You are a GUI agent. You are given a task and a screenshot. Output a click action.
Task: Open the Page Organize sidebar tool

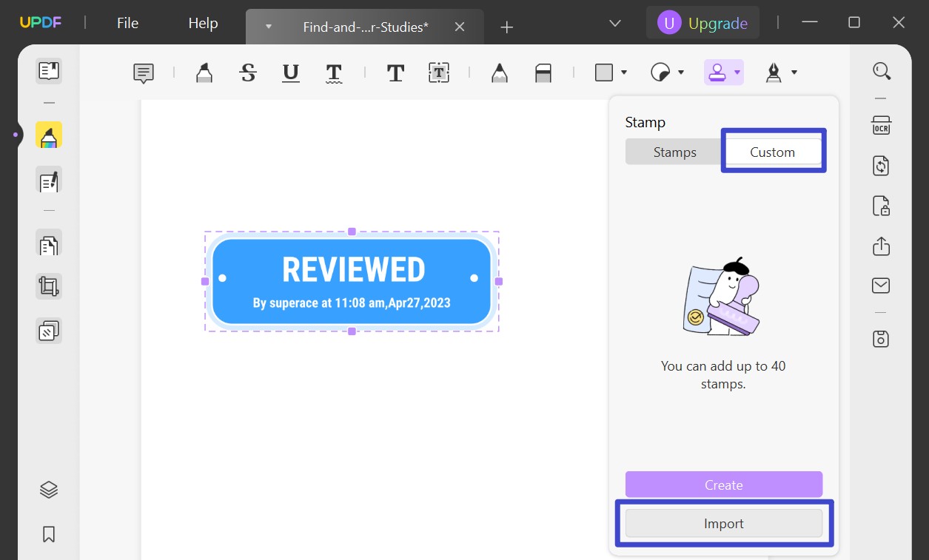coord(48,244)
